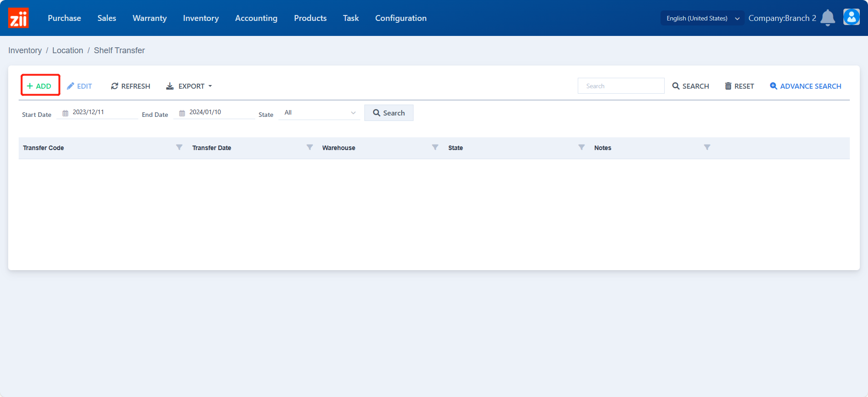868x397 pixels.
Task: Focus the top-right Search input field
Action: click(x=621, y=86)
